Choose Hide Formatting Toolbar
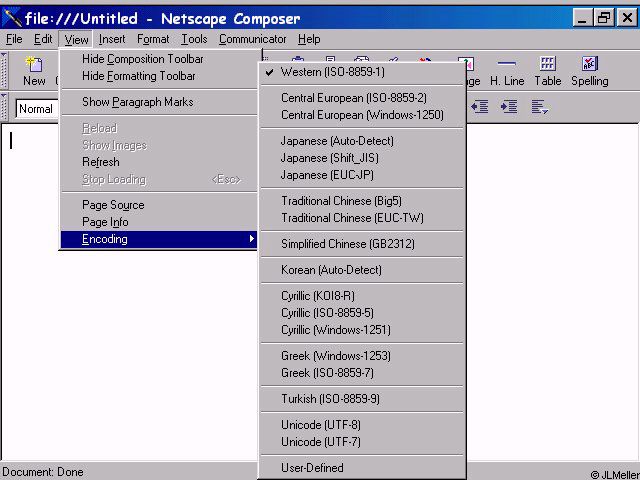 click(159, 76)
